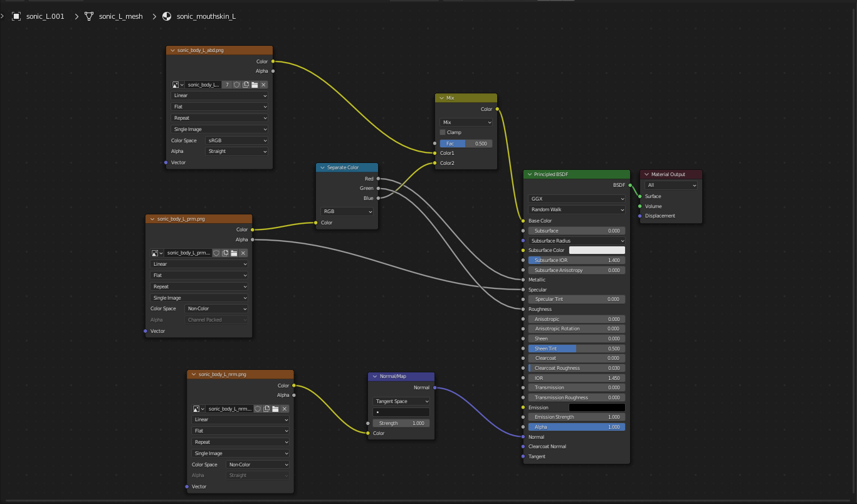Open Single Image source dropdown in nrm.png node

click(241, 453)
